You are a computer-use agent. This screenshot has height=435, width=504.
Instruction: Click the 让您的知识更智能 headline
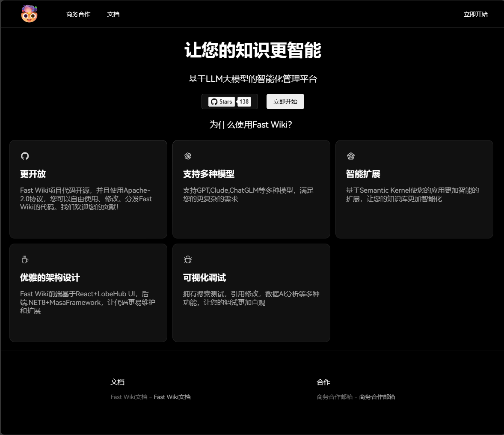(x=253, y=50)
